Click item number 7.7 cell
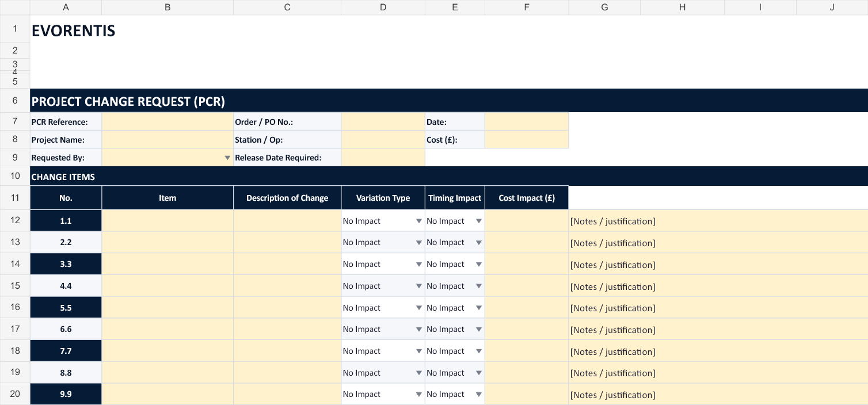Viewport: 868px width, 405px height. click(x=66, y=351)
